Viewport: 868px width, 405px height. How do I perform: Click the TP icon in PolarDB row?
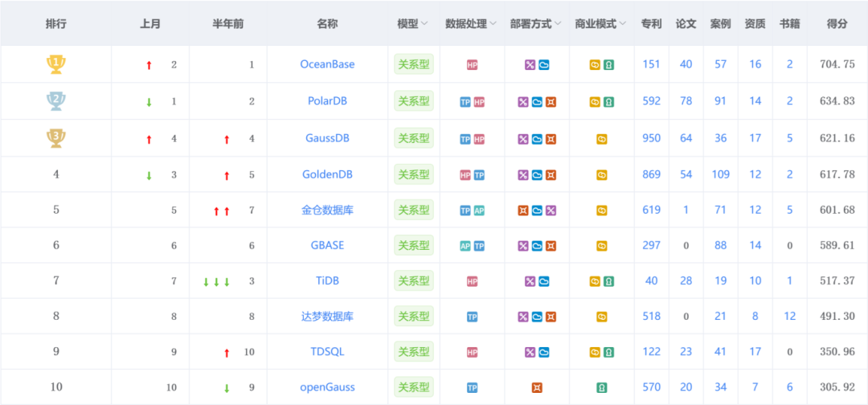point(465,102)
